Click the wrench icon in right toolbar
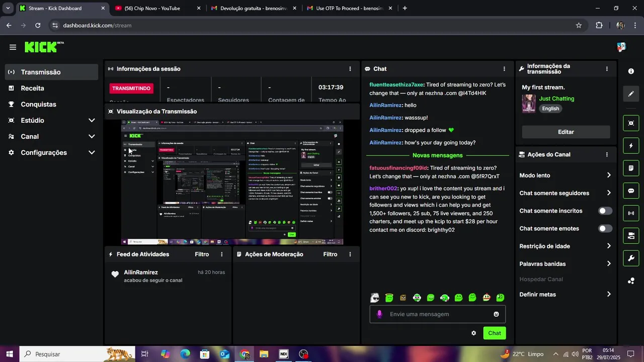Image resolution: width=644 pixels, height=362 pixels. click(631, 258)
